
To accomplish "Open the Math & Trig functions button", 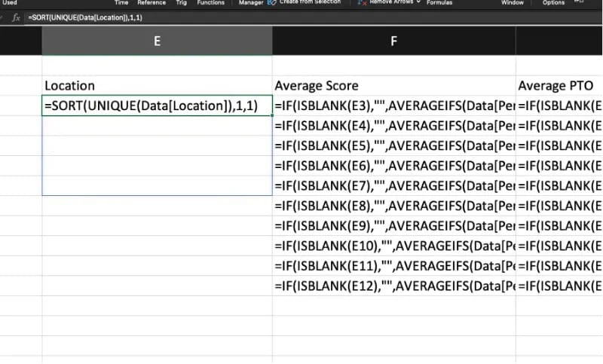I will (181, 3).
